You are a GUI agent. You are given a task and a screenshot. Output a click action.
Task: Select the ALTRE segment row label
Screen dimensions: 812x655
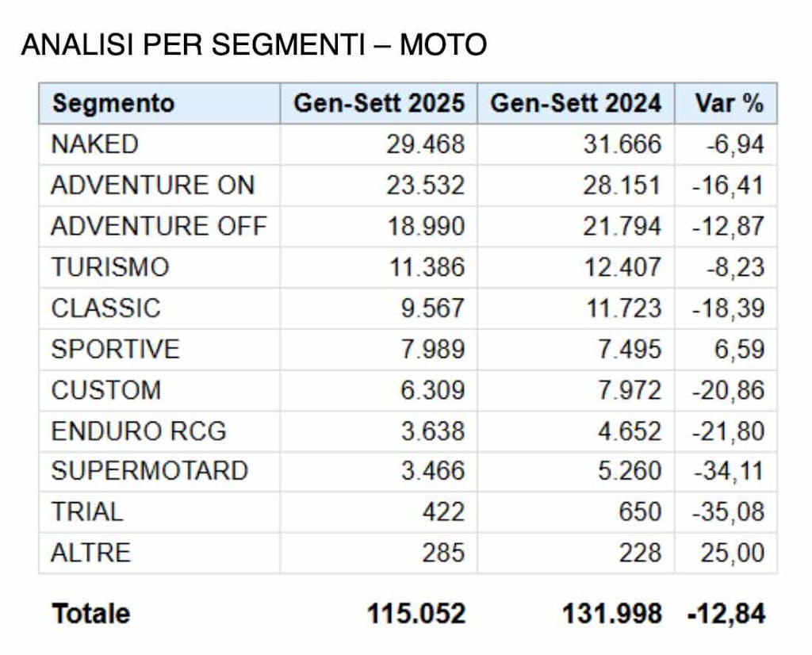tap(90, 553)
